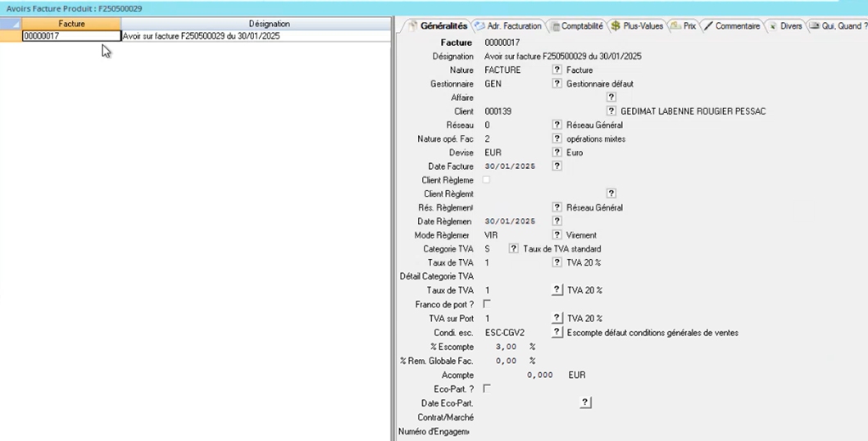The width and height of the screenshot is (868, 441).
Task: Open the Categorie TVA lookup icon
Action: (x=513, y=248)
